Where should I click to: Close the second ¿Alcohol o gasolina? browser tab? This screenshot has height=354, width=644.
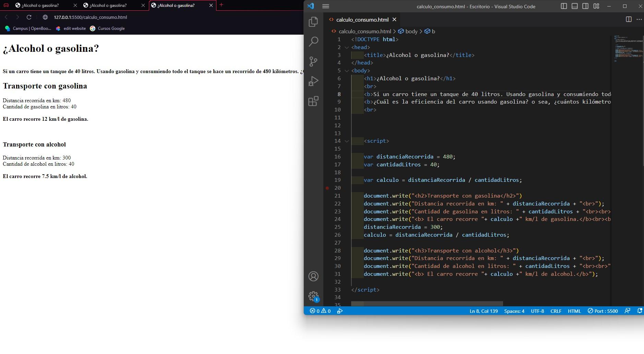coord(143,5)
